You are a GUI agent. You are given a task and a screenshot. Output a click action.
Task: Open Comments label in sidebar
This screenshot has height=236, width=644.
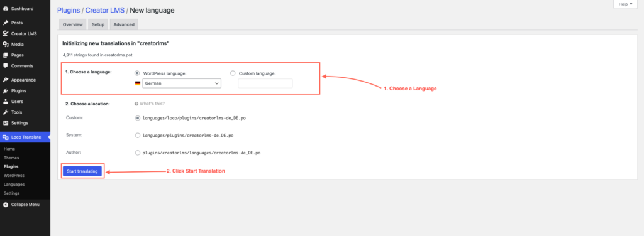point(22,65)
